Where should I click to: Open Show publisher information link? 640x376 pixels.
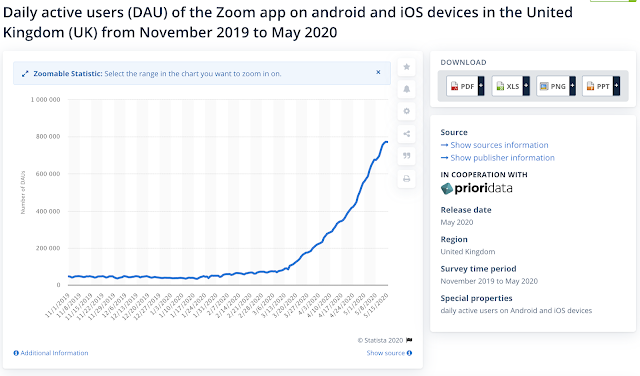(498, 158)
